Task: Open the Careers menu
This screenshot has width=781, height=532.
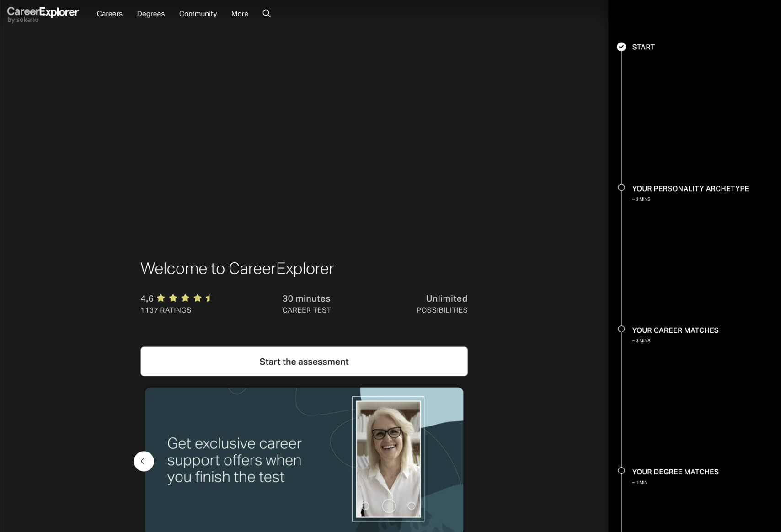Action: pos(110,14)
